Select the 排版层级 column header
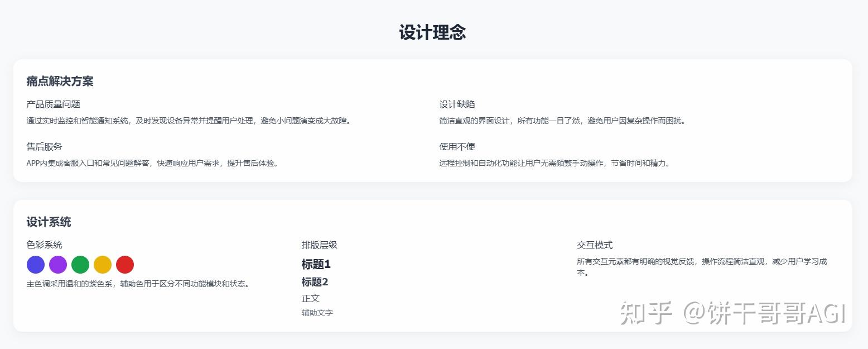Screen dimensions: 868x349 click(320, 245)
